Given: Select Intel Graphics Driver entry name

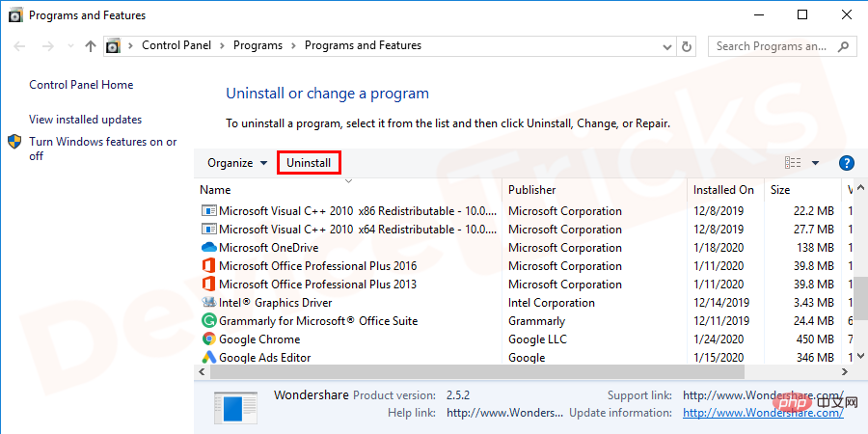Looking at the screenshot, I should 276,303.
